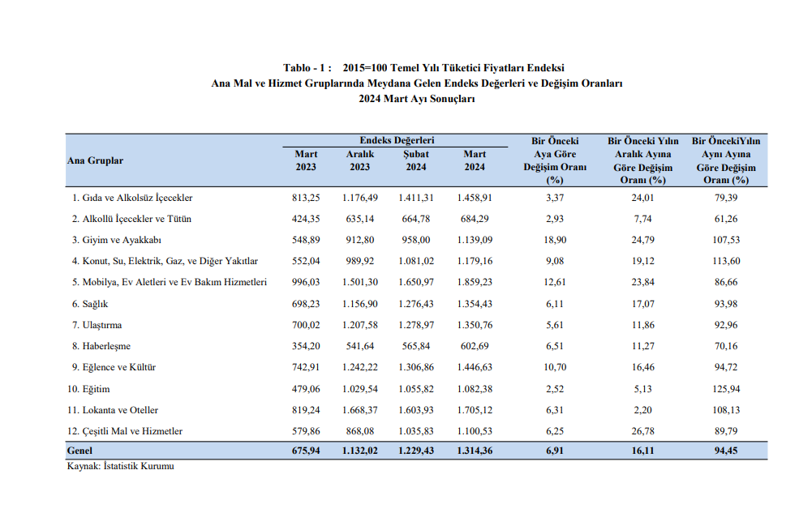Screen dimensions: 812x513
Task: Select the 'Gıda ve Alkolsüz İçecekler' row label
Action: tap(132, 198)
